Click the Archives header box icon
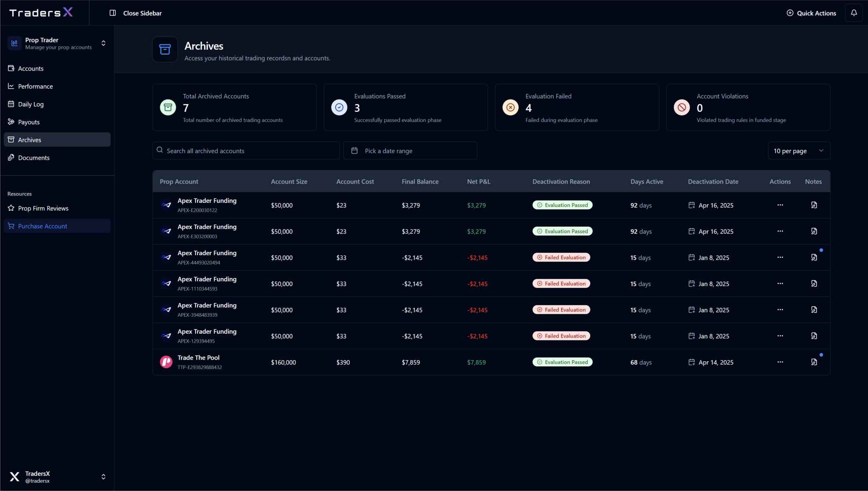Screen dimensions: 868x491 165,50
